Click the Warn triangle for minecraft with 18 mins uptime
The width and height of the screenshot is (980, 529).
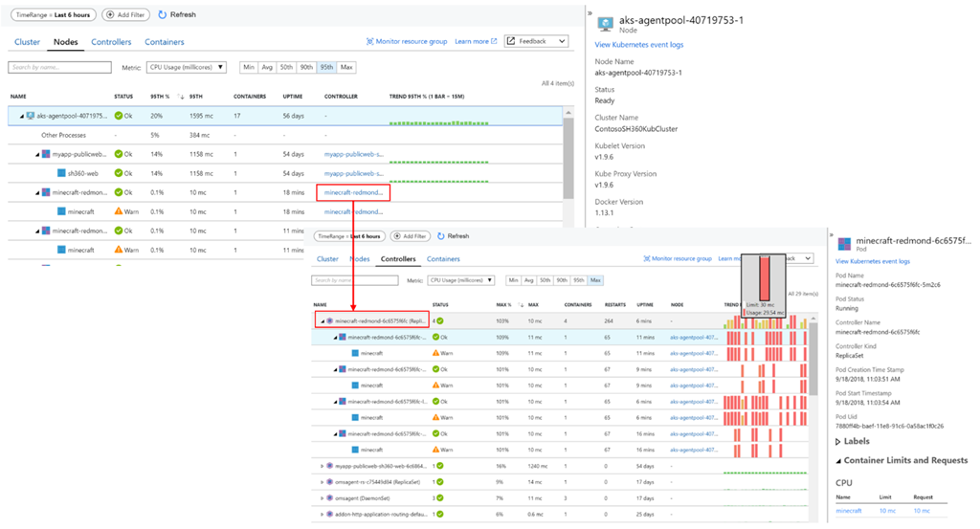coord(119,211)
